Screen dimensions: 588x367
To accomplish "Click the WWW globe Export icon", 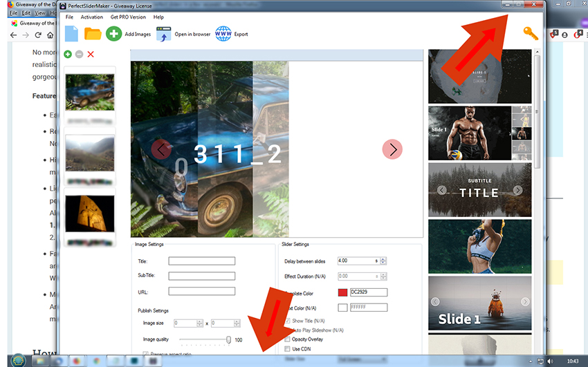I will (x=223, y=34).
